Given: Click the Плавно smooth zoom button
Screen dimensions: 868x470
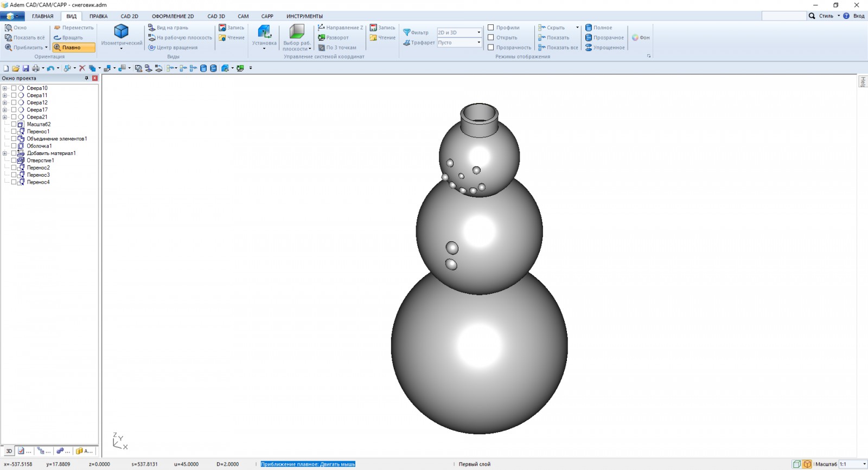Looking at the screenshot, I should (74, 48).
